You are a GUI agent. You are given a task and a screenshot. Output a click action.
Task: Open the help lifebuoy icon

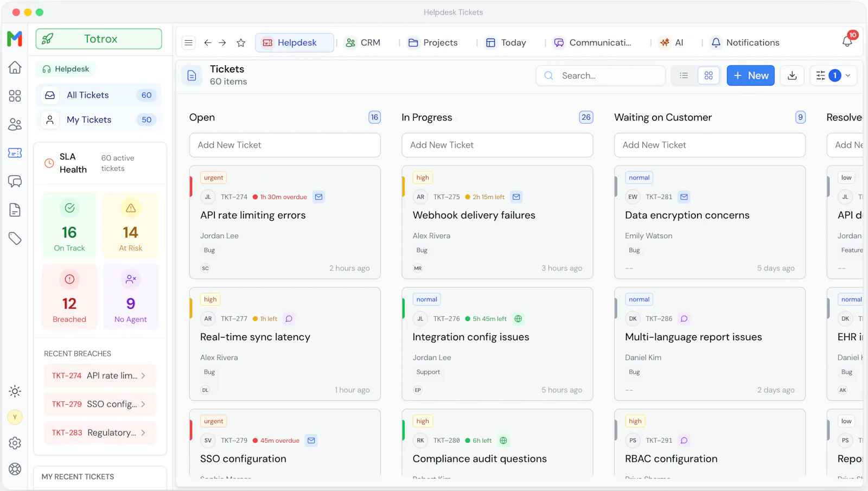pos(15,469)
